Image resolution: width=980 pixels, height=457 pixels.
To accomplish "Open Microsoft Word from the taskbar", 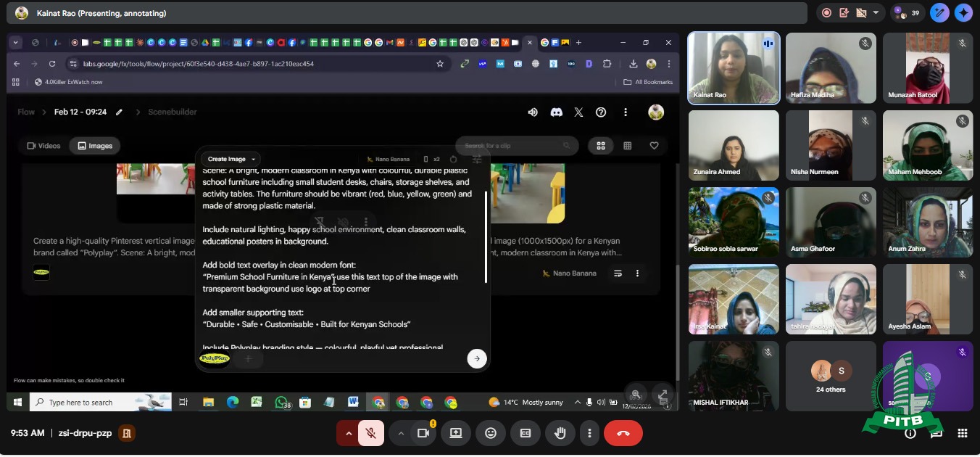I will coord(353,402).
